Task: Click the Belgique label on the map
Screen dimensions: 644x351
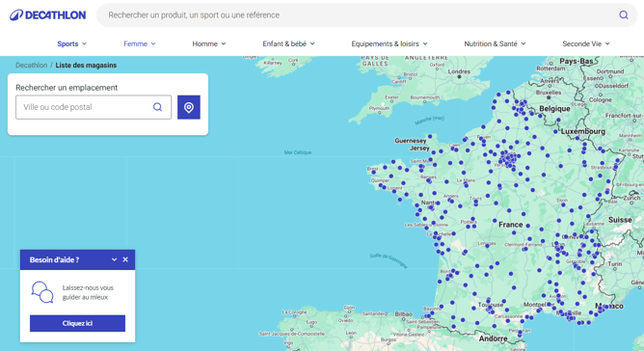Action: click(554, 109)
